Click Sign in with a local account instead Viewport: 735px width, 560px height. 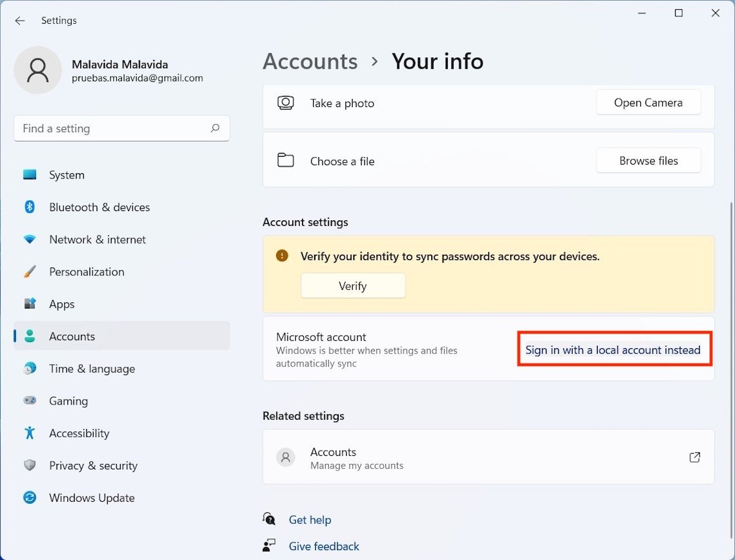click(612, 350)
